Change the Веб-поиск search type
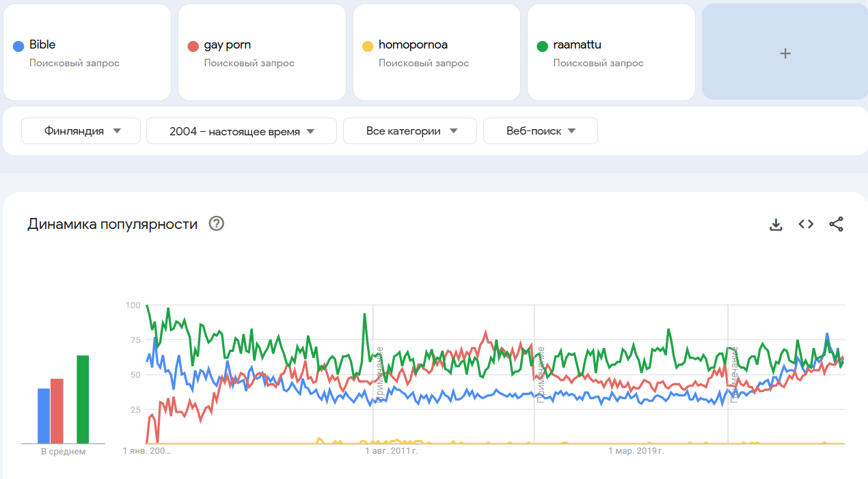Viewport: 868px width, 479px height. (541, 131)
